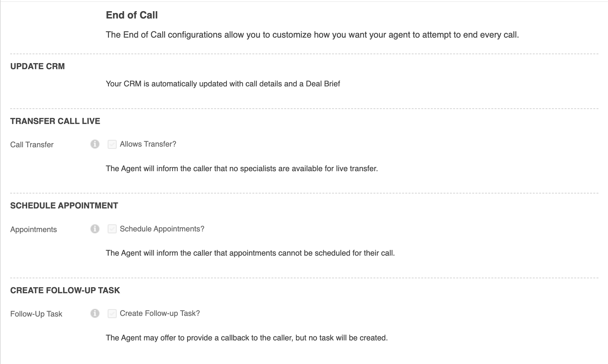
Task: Click the 'Allows Transfer?' label text
Action: click(x=148, y=144)
